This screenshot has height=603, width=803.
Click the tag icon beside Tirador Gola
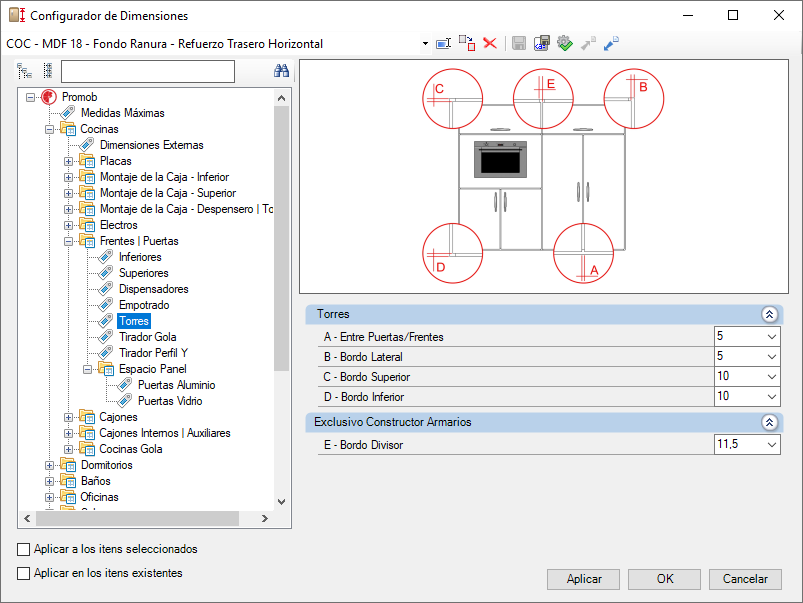tap(105, 336)
